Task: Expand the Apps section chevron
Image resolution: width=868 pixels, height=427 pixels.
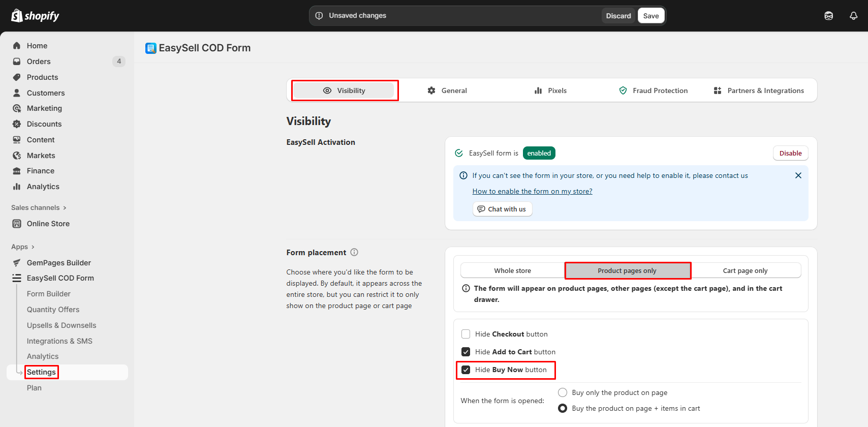Action: pyautogui.click(x=33, y=247)
